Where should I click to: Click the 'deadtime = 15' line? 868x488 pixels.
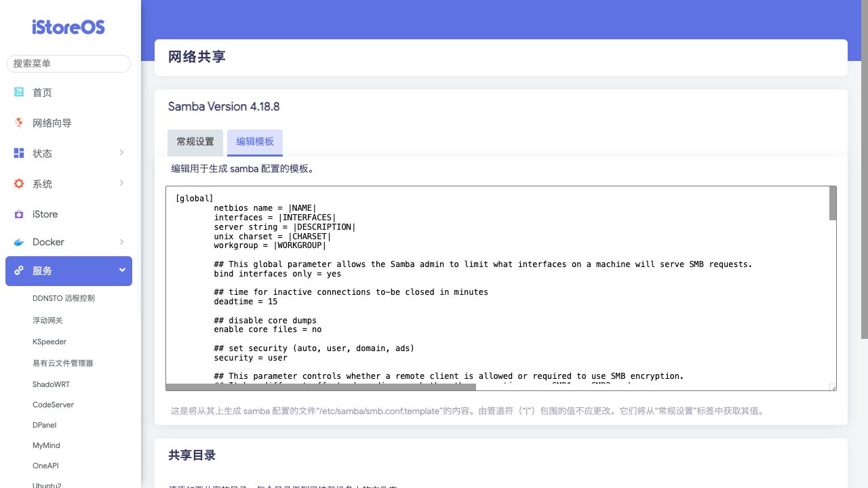click(x=245, y=302)
